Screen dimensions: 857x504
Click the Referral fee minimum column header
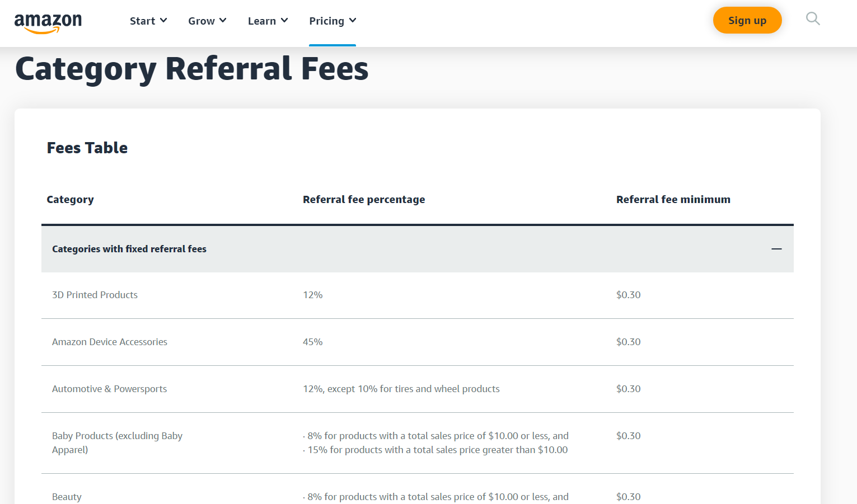point(673,200)
